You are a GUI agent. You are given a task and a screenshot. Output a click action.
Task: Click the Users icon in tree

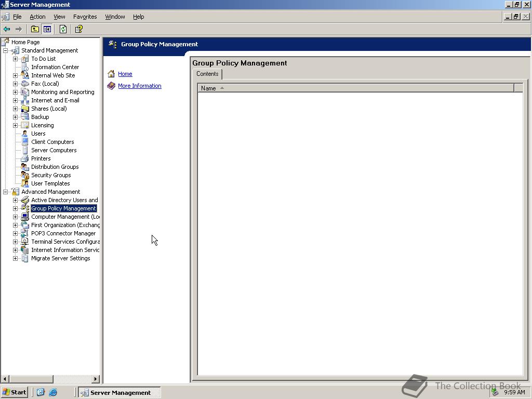(25, 134)
